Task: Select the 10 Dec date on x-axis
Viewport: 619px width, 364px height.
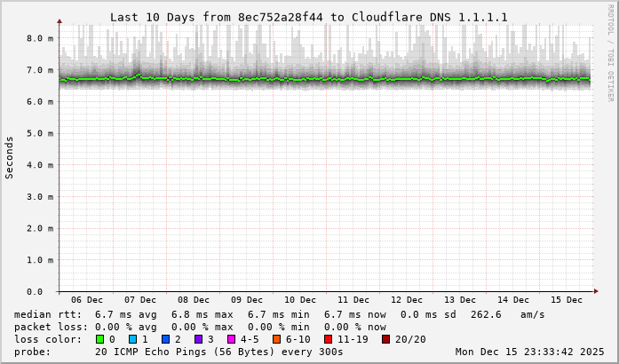Action: click(300, 300)
